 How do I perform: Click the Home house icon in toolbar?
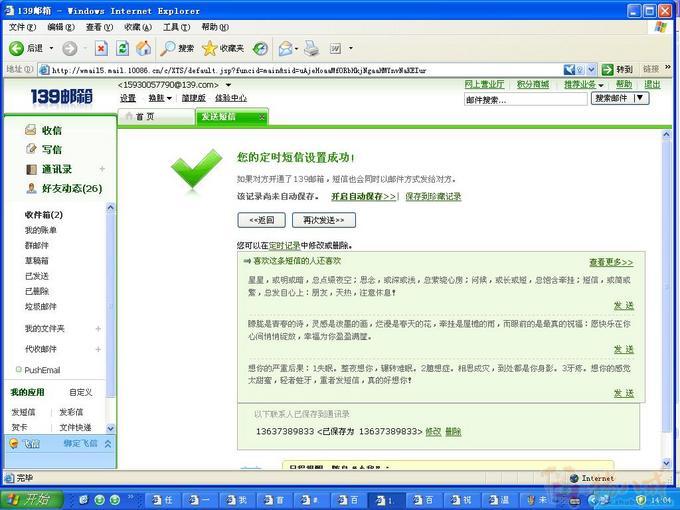(144, 48)
